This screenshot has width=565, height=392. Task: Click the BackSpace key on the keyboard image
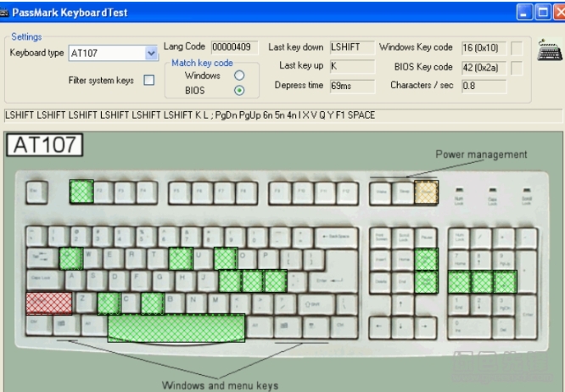point(337,237)
